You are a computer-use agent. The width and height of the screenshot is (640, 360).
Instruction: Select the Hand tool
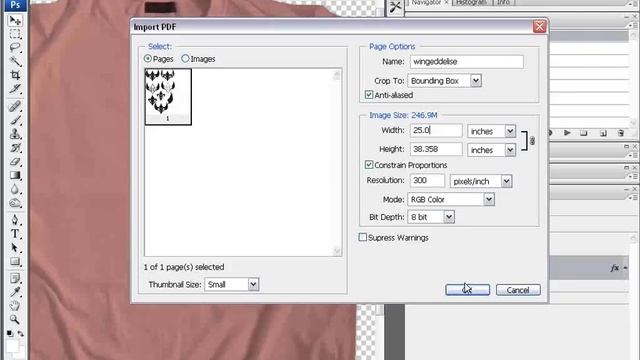(15, 306)
